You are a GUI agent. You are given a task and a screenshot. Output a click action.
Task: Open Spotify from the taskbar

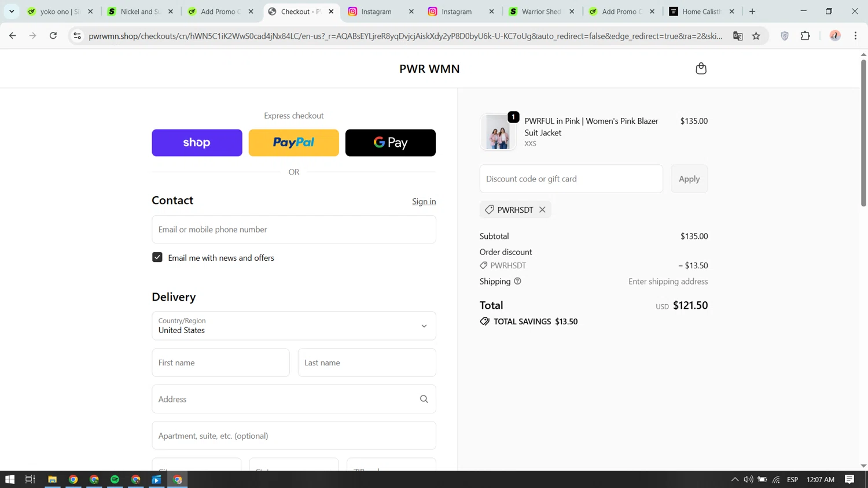click(115, 479)
